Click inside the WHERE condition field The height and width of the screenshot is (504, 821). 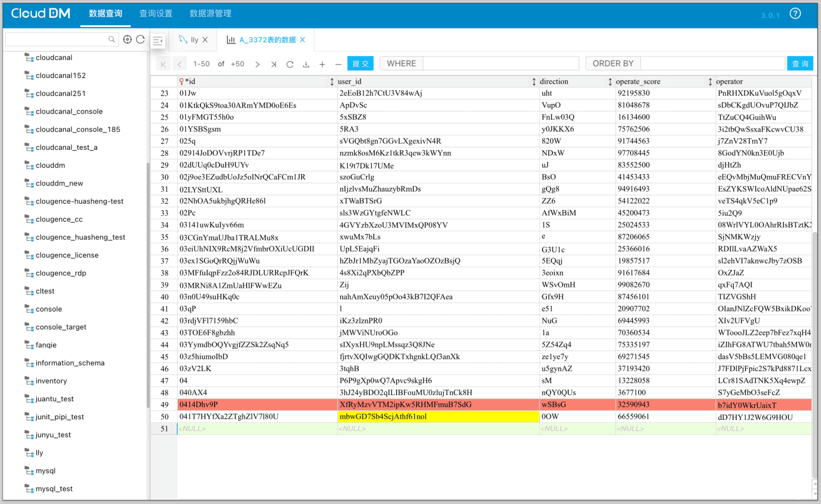coord(500,64)
